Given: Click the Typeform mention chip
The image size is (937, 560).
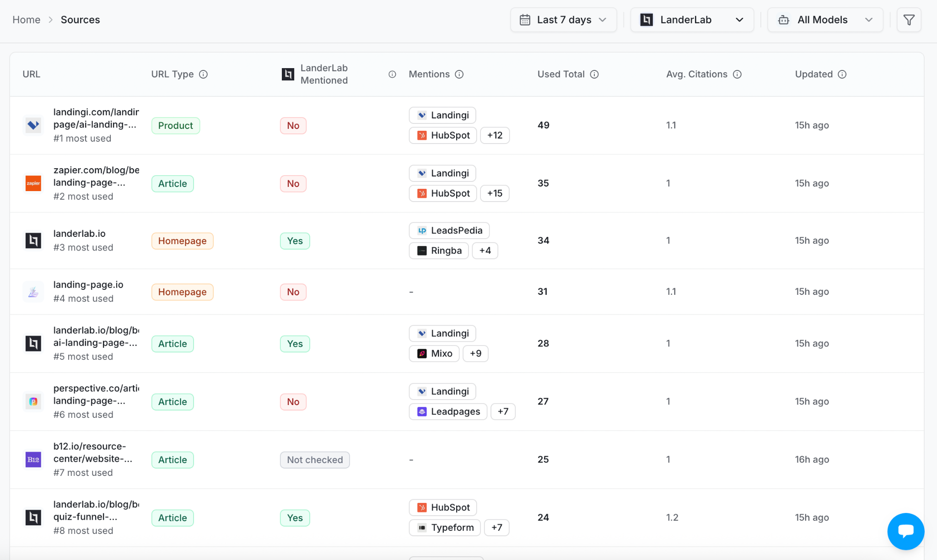Looking at the screenshot, I should tap(445, 528).
